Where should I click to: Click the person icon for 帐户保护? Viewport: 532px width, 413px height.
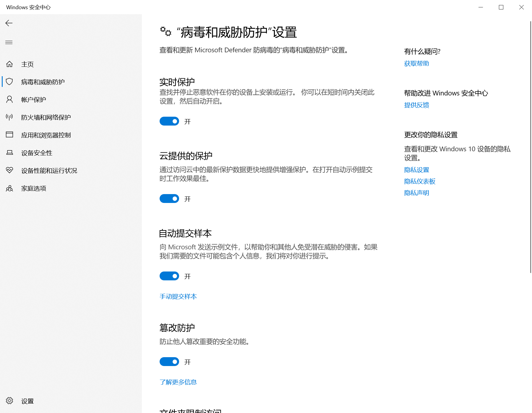(9, 99)
